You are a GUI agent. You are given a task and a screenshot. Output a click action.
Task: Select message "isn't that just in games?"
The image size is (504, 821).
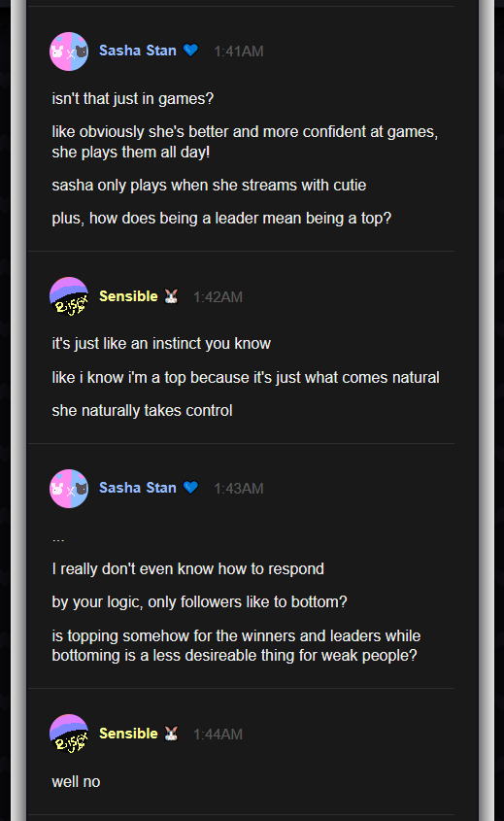(x=132, y=98)
